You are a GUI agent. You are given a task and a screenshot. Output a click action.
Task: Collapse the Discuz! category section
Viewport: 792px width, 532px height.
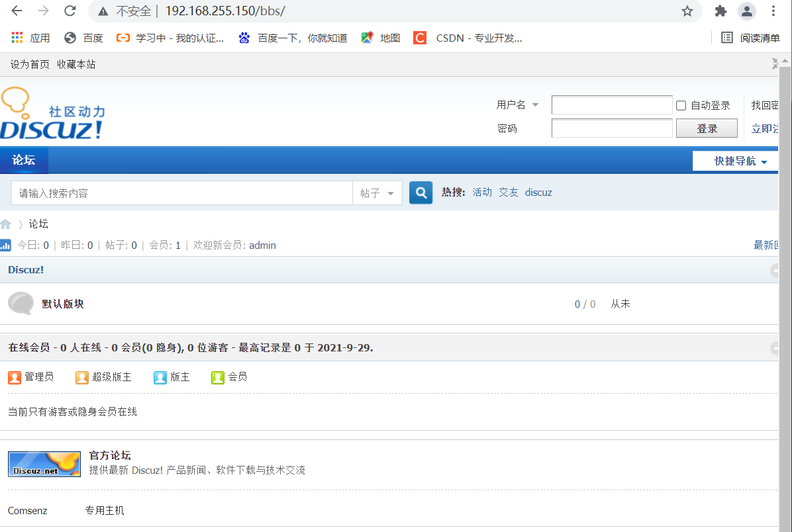[774, 271]
